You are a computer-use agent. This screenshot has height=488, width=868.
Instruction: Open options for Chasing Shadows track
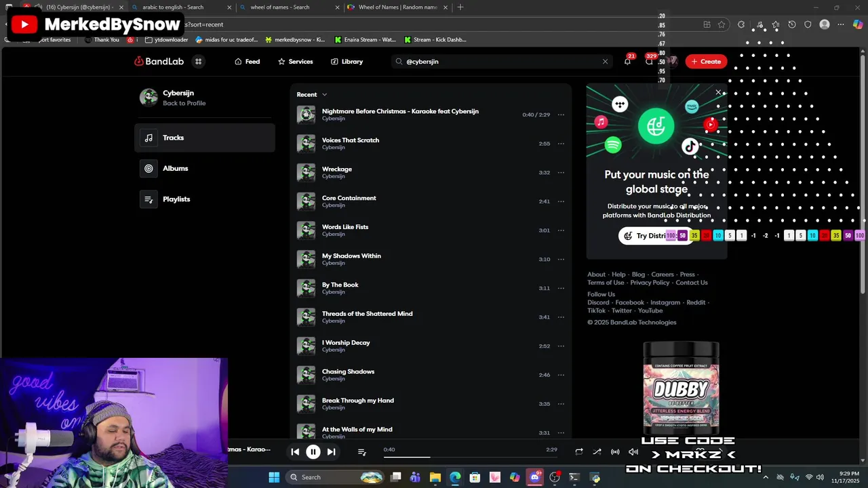coord(561,375)
